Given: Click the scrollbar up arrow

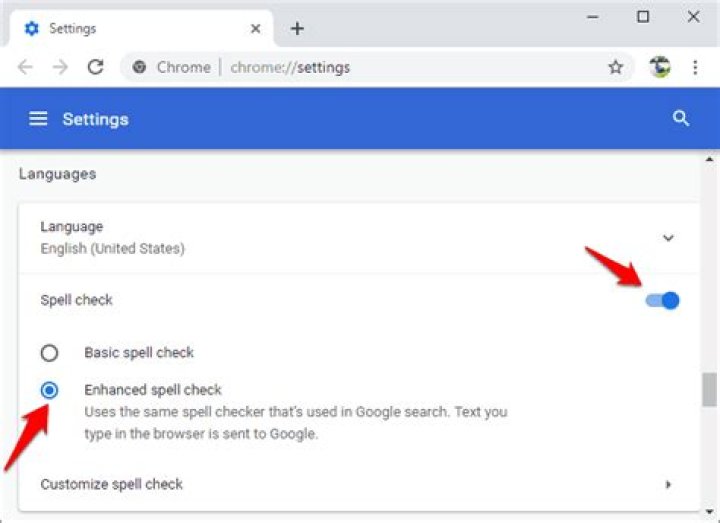Looking at the screenshot, I should [709, 160].
